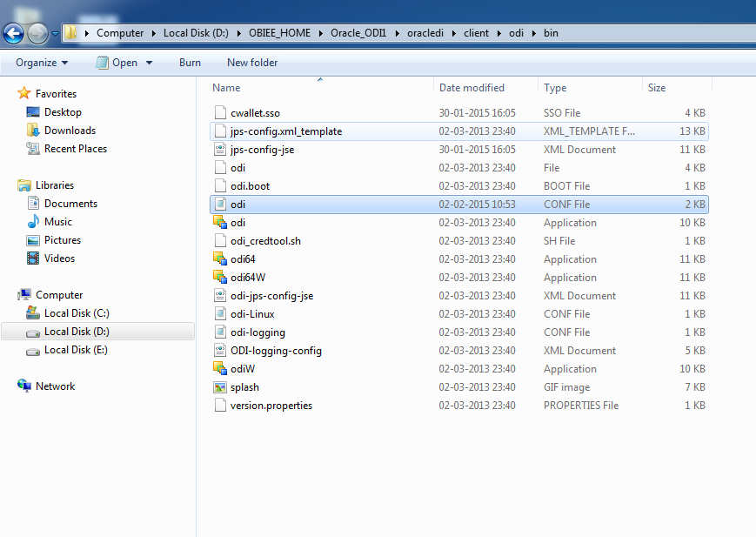
Task: Click the SSO File type cell
Action: 562,113
